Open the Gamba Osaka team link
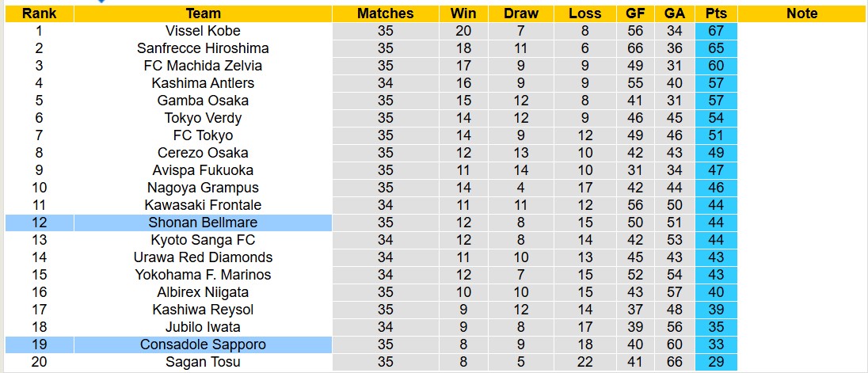The height and width of the screenshot is (373, 868). pyautogui.click(x=203, y=101)
